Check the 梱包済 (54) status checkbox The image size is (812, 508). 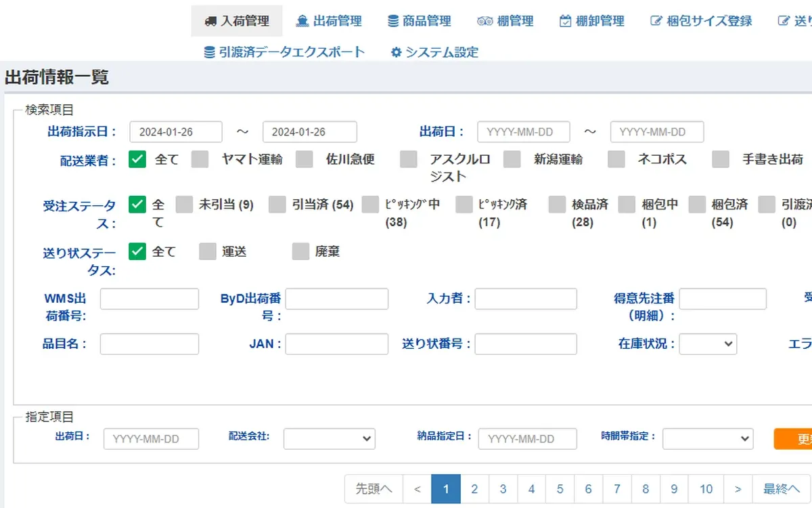pos(697,205)
